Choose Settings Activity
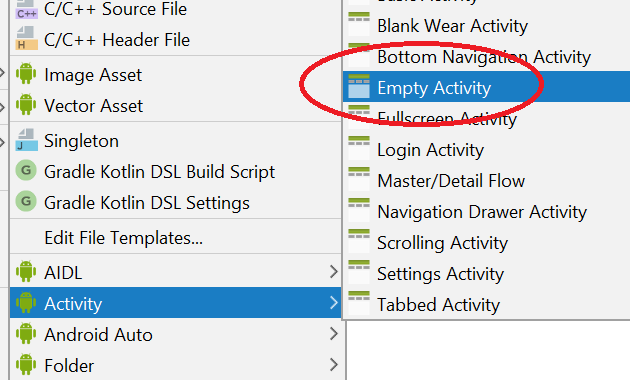Screen dimensions: 630x380 click(x=486, y=273)
